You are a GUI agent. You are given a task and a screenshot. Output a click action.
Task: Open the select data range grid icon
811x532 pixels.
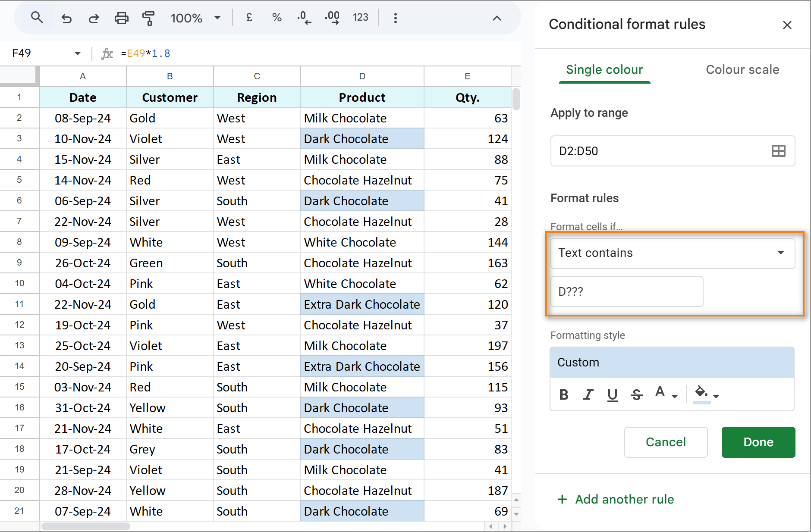(779, 151)
